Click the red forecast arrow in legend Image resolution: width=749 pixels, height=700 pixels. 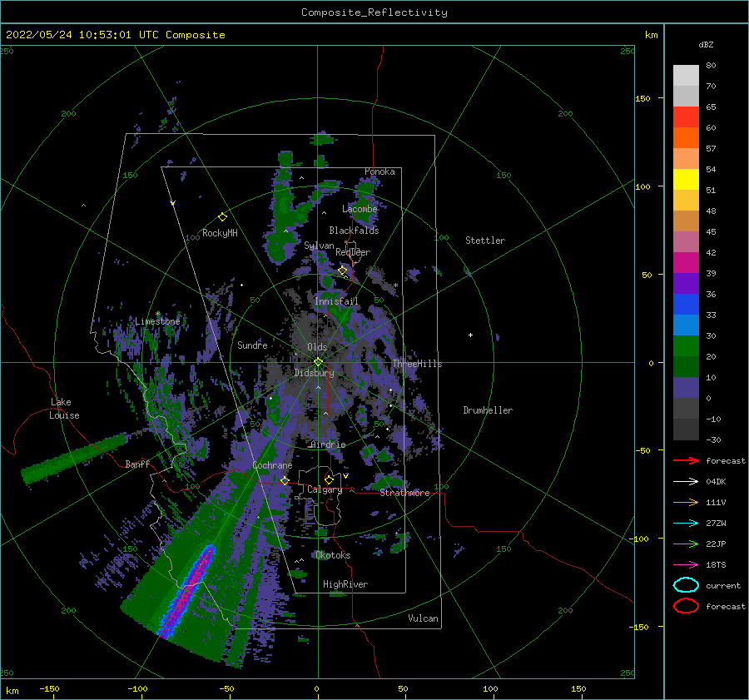686,460
